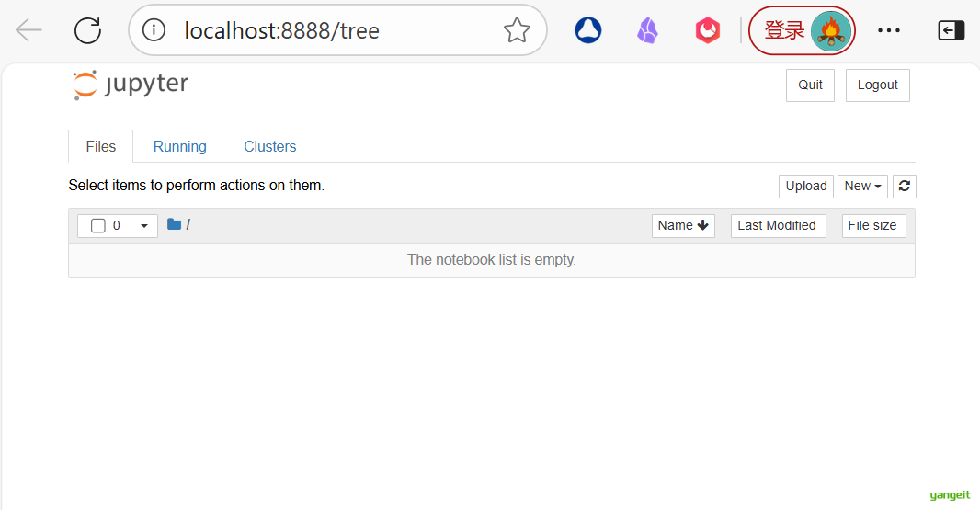Switch to the Running tab
980x510 pixels.
point(179,146)
